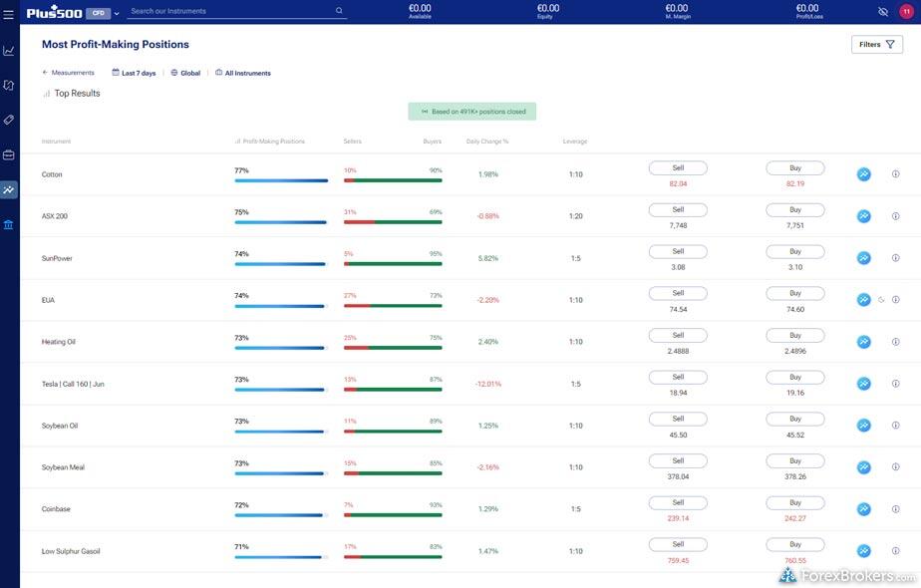Go back to Measurements
This screenshot has width=921, height=588.
(68, 73)
